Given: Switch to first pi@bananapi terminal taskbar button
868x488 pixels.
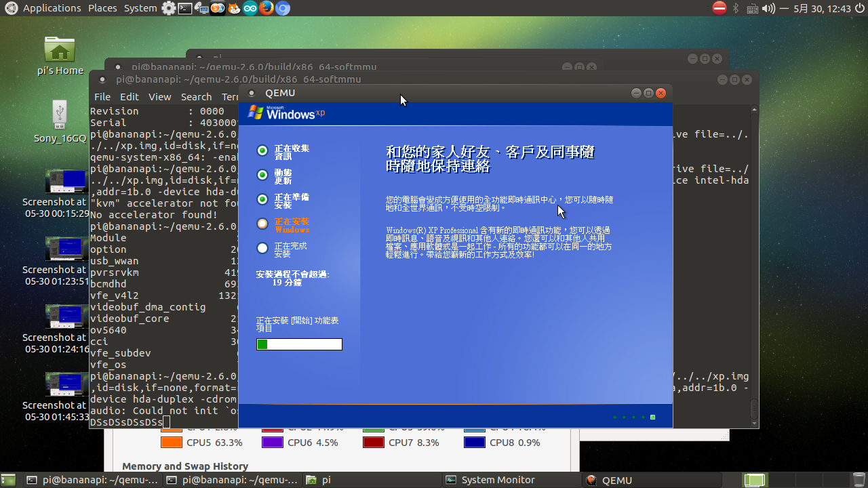Looking at the screenshot, I should (92, 480).
